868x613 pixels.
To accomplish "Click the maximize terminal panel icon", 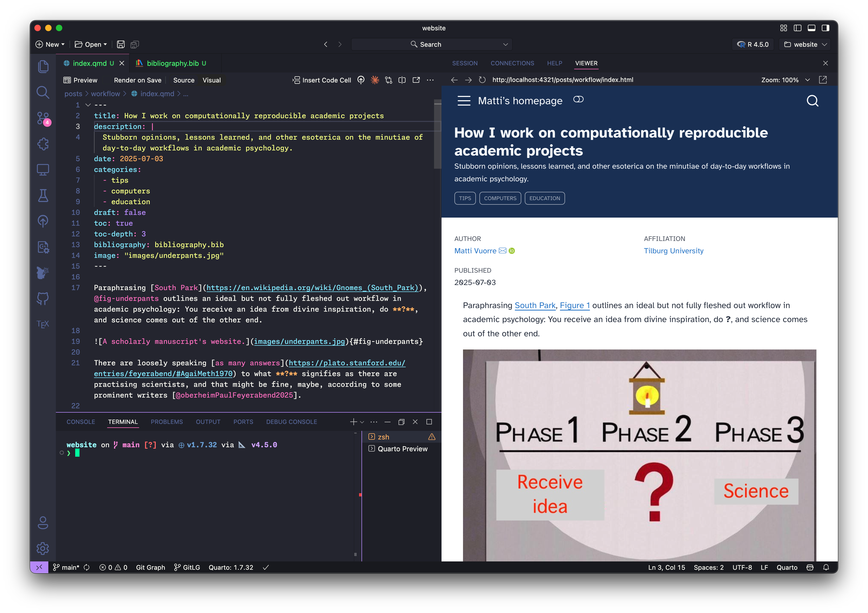I will (429, 422).
